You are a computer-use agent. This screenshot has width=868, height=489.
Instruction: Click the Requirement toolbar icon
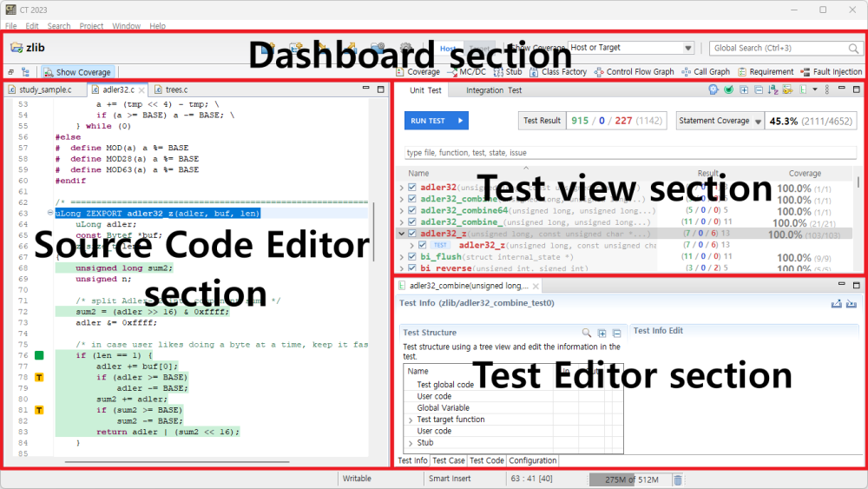(766, 72)
